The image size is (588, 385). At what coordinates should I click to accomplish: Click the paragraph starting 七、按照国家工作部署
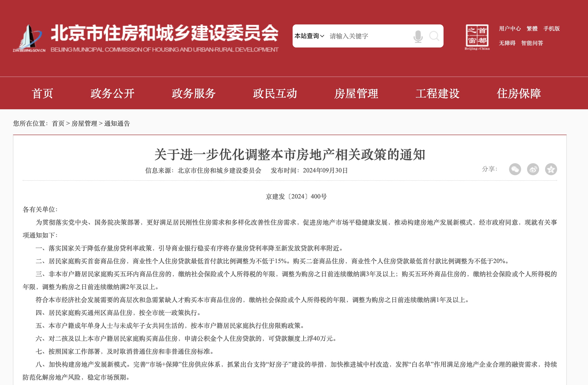click(x=125, y=351)
